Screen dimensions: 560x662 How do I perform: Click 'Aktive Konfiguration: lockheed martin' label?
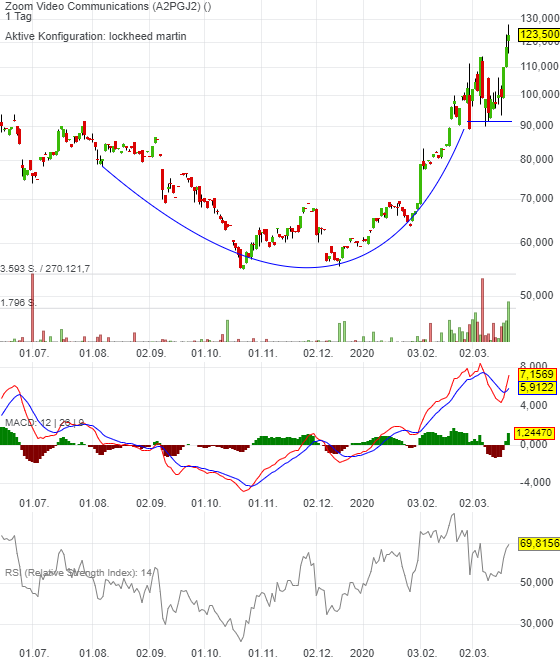[x=95, y=36]
